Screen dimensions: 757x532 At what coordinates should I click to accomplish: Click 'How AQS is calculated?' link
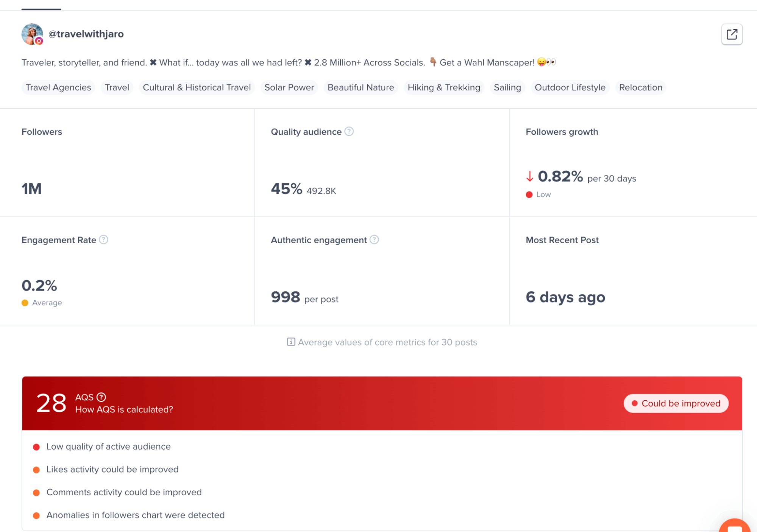click(124, 409)
